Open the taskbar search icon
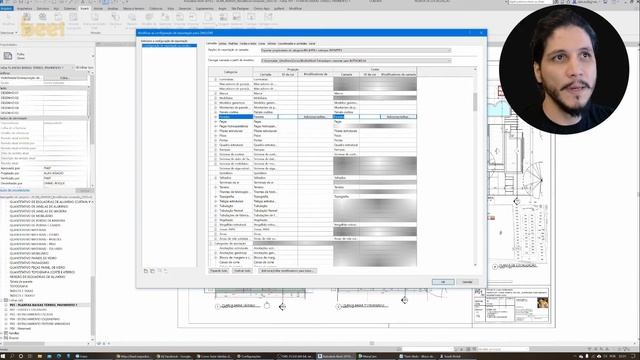The height and width of the screenshot is (360, 640). click(11, 356)
